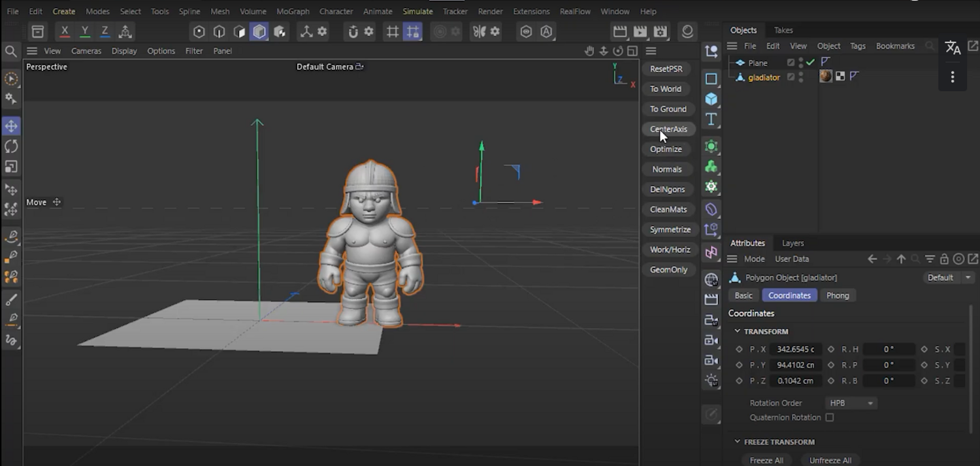Toggle gladiator object's visibility dots

801,77
